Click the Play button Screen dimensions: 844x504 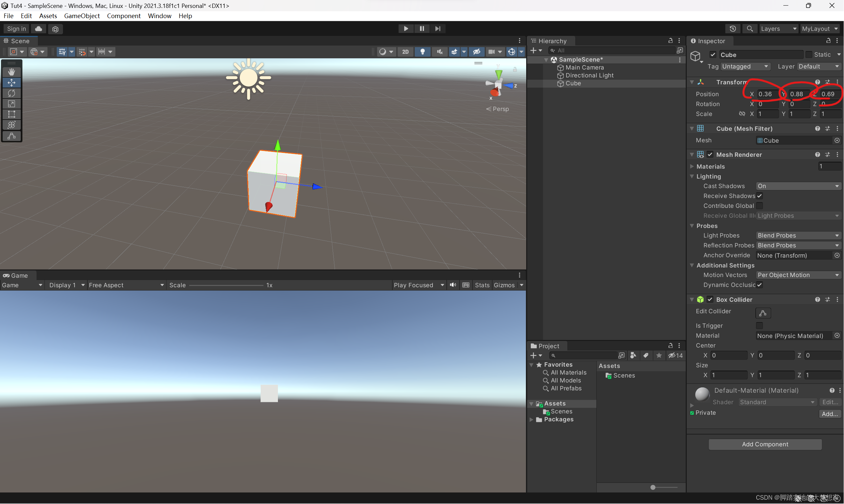point(406,29)
